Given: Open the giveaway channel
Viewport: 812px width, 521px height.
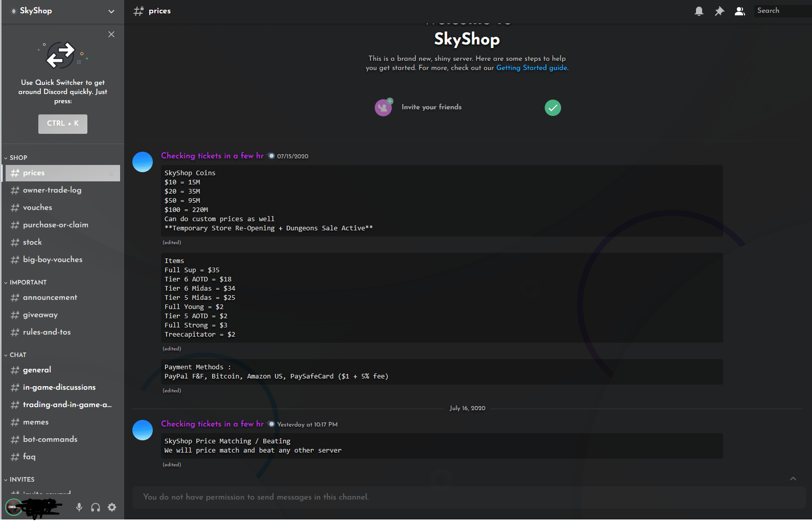Looking at the screenshot, I should pyautogui.click(x=63, y=315).
